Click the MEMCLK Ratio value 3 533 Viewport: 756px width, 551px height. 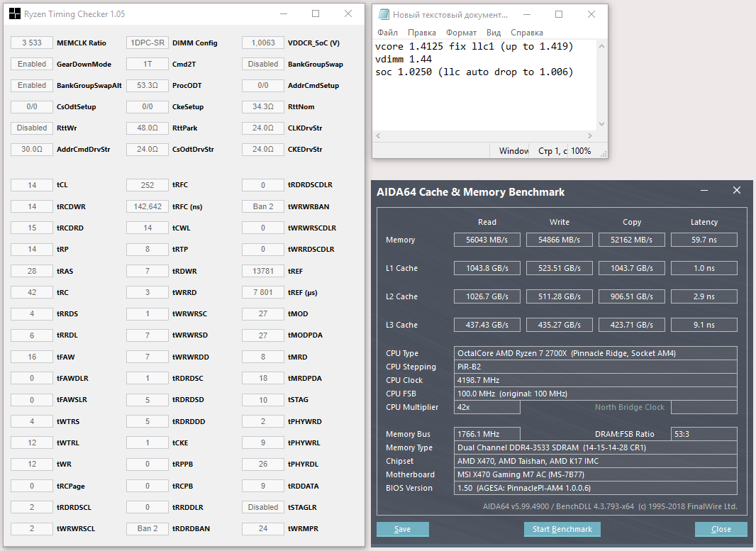32,43
